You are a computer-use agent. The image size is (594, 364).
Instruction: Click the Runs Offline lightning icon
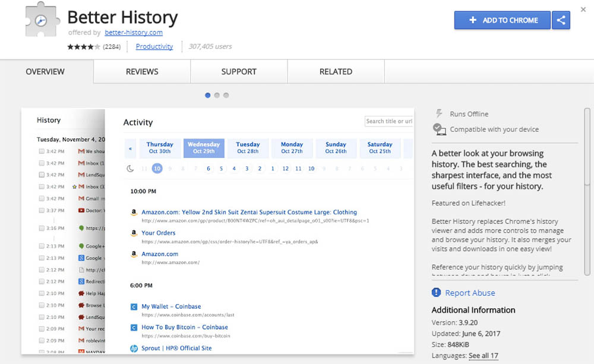coord(439,113)
